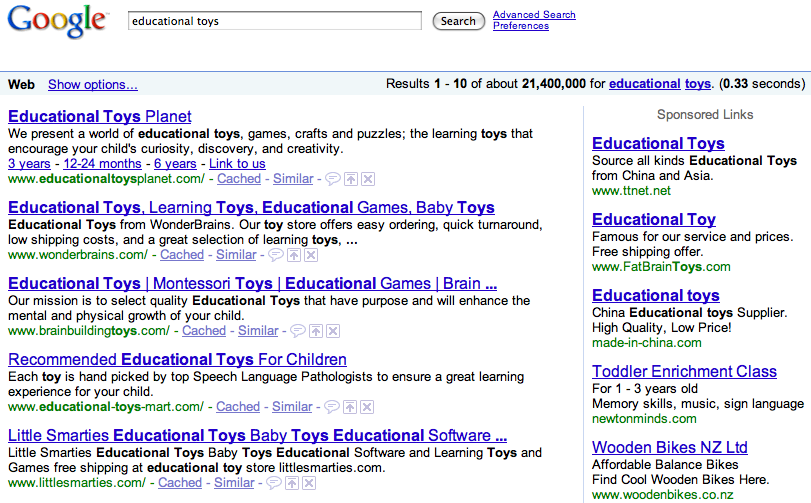Click the comment icon for littlesmarties.com result
The image size is (811, 503).
274,483
